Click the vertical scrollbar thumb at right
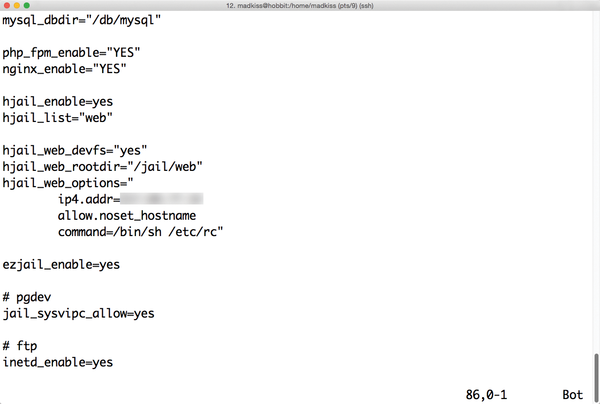 click(x=596, y=377)
